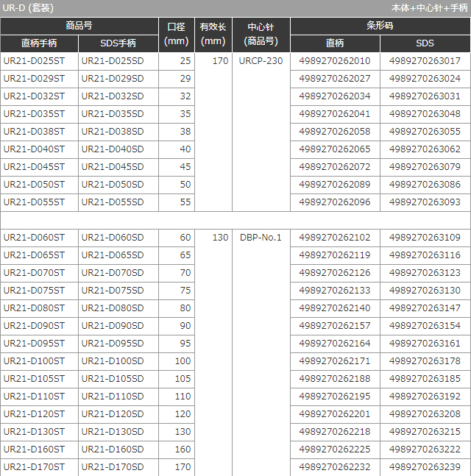Select barcode 4989270263093

click(x=425, y=202)
